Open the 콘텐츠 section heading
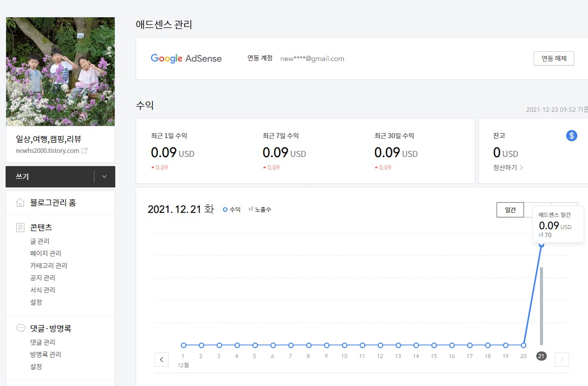Viewport: 588px width, 386px height. (41, 228)
